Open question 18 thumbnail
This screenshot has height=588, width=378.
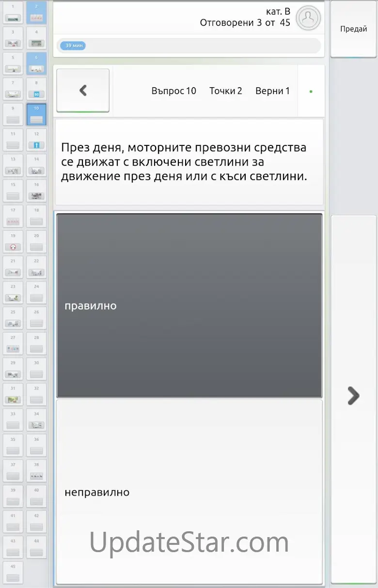pos(36,216)
